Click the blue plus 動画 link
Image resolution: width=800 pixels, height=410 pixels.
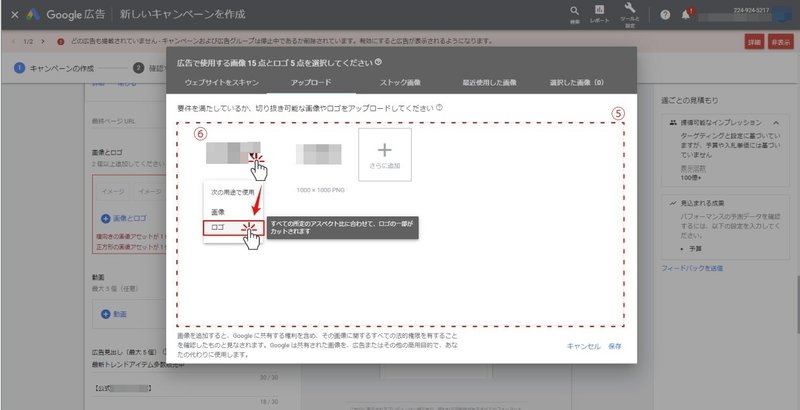pos(114,314)
